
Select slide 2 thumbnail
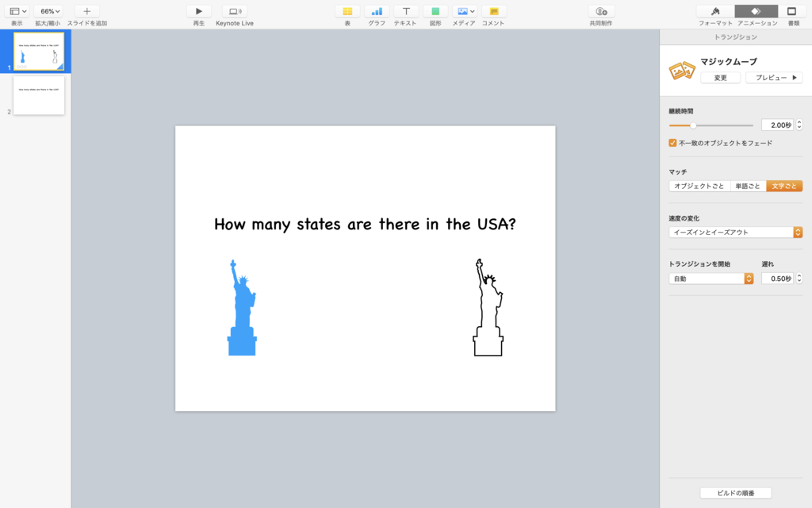click(39, 95)
